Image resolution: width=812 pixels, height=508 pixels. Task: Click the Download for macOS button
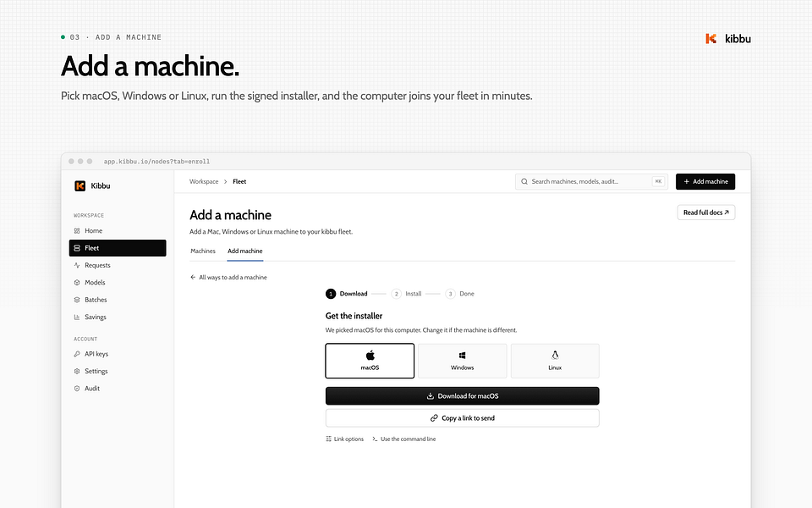463,396
